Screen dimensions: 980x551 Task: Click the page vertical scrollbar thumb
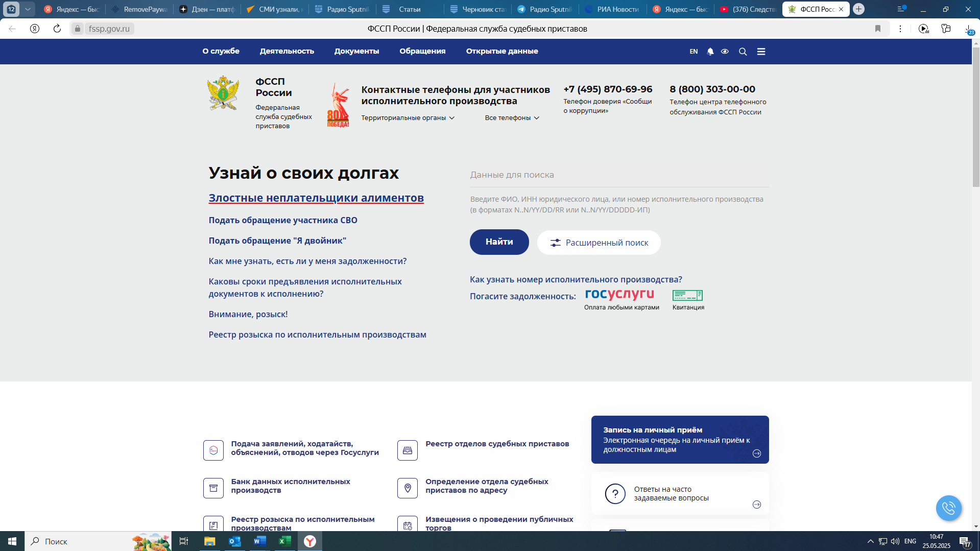click(x=975, y=117)
